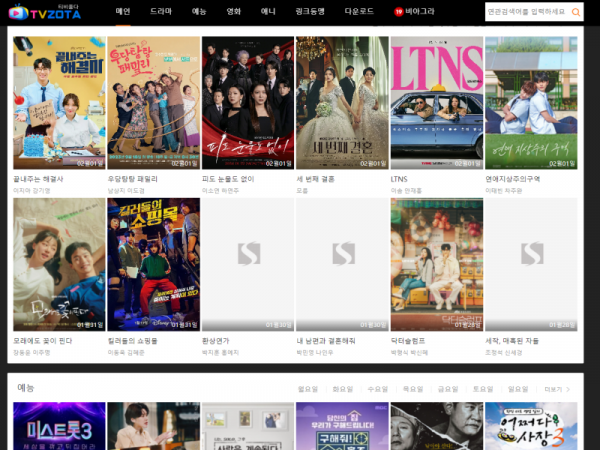The image size is (600, 450).
Task: Open the 끝내주는 해결사 poster
Action: tap(58, 103)
